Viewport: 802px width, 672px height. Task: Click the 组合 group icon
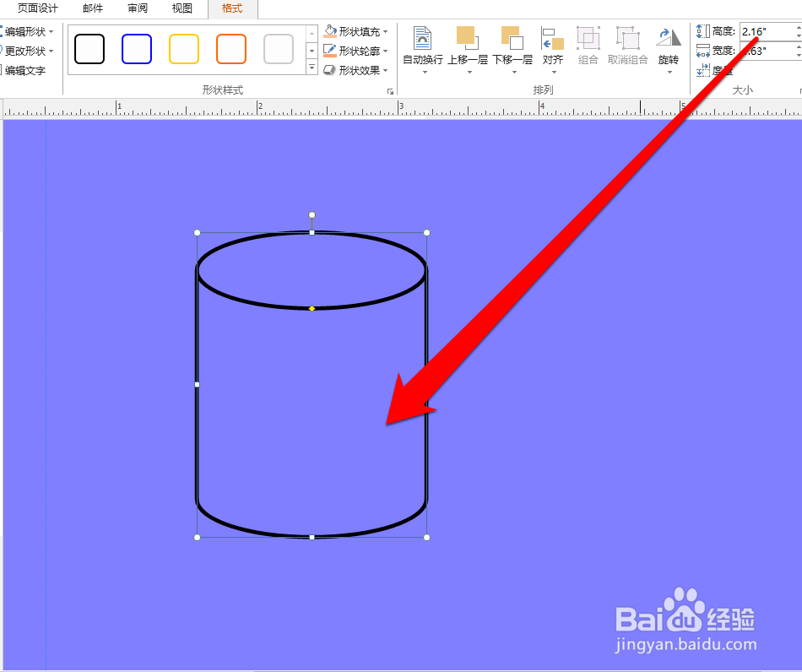coord(588,38)
